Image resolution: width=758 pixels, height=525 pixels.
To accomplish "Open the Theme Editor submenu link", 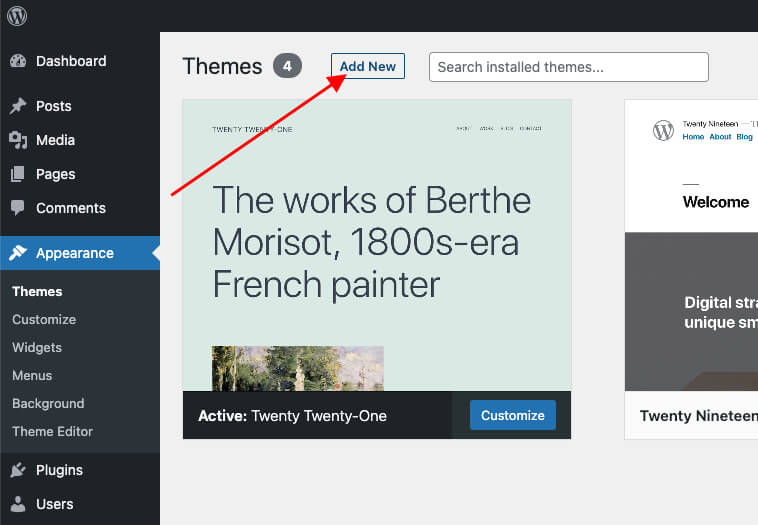I will (52, 431).
